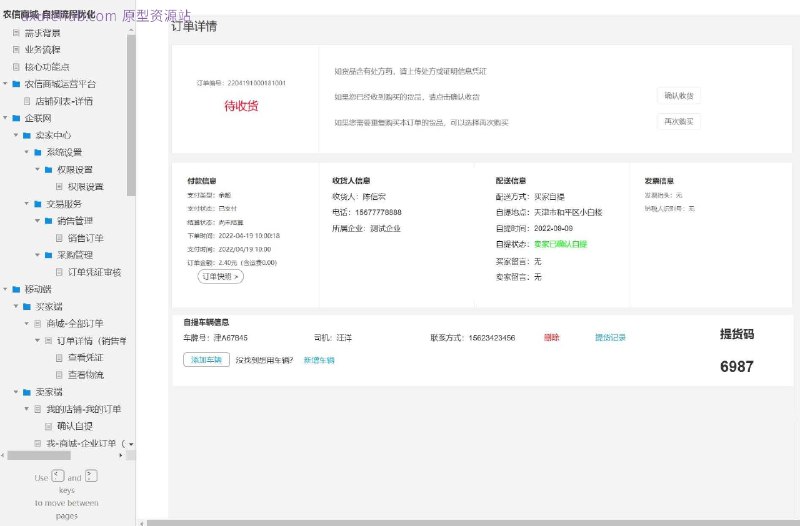Click the right arrow key hint icon
This screenshot has width=800, height=526.
pos(91,476)
